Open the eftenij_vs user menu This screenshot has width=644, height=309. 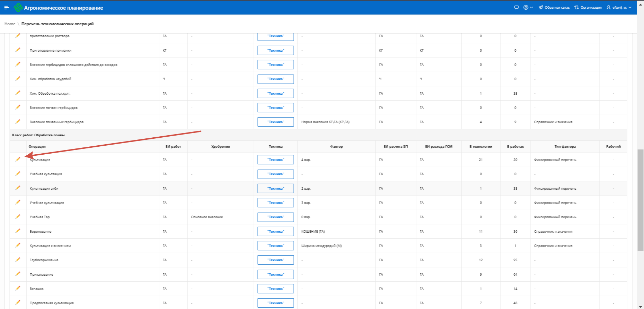coord(619,7)
